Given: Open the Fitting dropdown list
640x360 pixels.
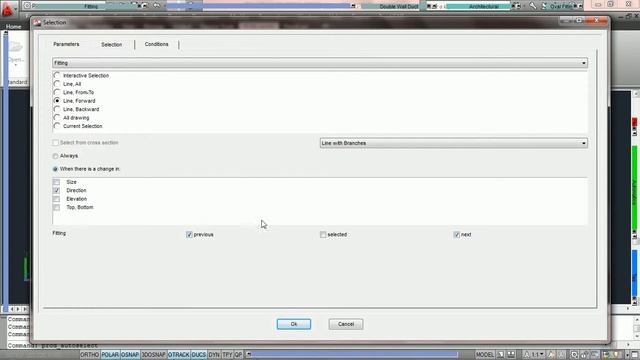Looking at the screenshot, I should [x=320, y=63].
